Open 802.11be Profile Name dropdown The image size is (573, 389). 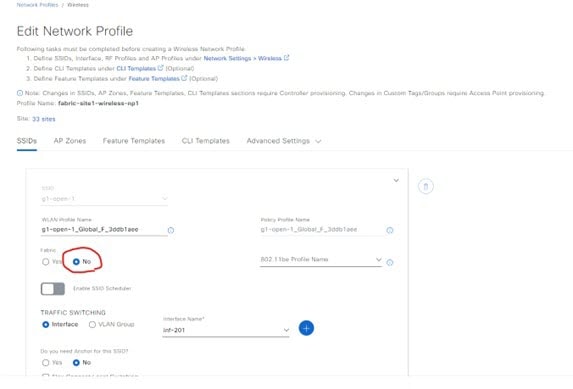click(321, 260)
